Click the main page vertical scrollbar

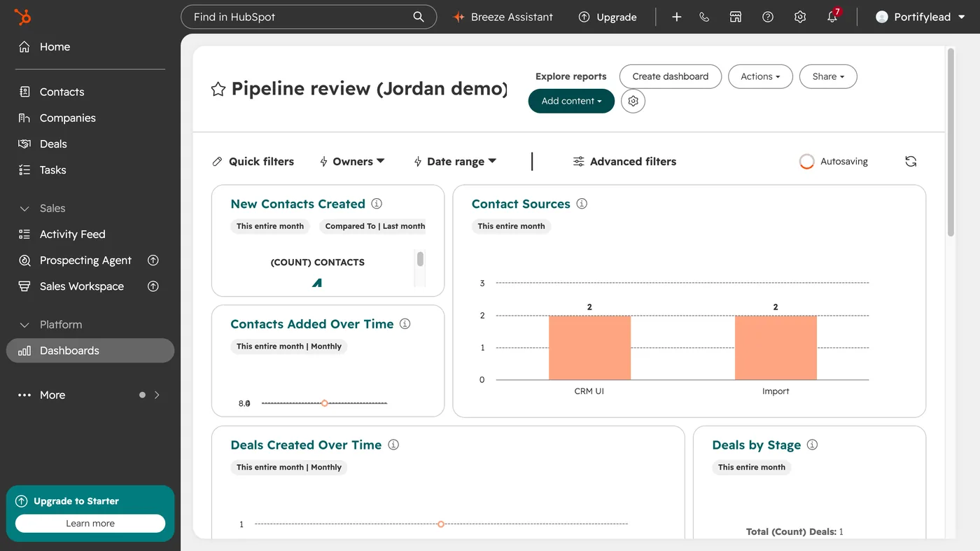click(x=951, y=143)
